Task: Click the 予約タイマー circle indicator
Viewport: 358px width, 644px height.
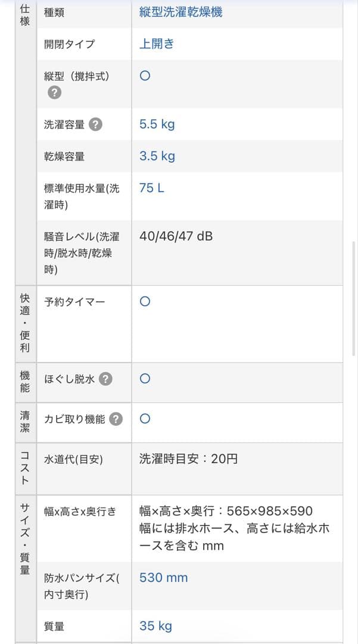Action: [144, 302]
